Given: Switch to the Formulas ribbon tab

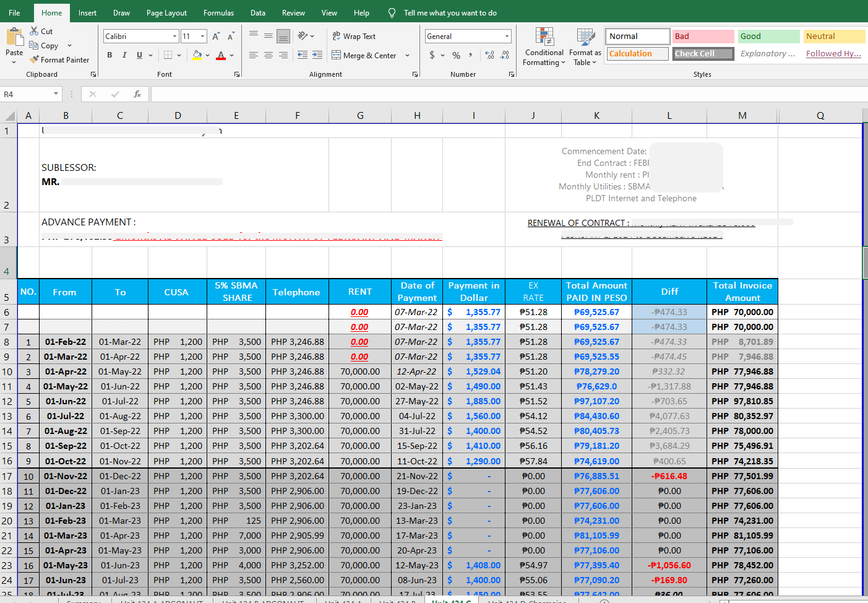Looking at the screenshot, I should click(218, 12).
